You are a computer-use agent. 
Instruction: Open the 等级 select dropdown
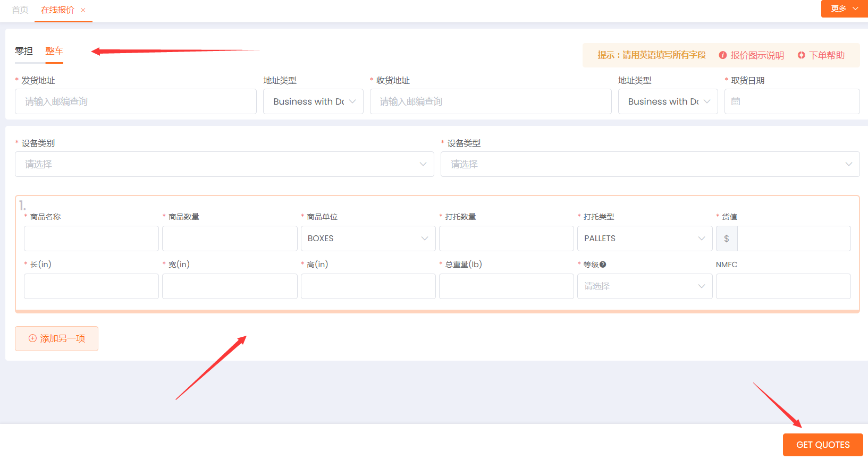[x=644, y=286]
